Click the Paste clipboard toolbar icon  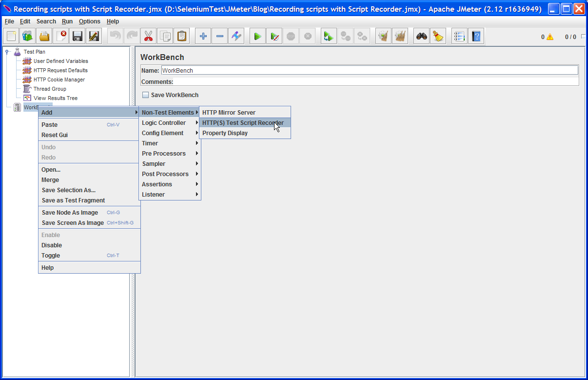point(182,36)
